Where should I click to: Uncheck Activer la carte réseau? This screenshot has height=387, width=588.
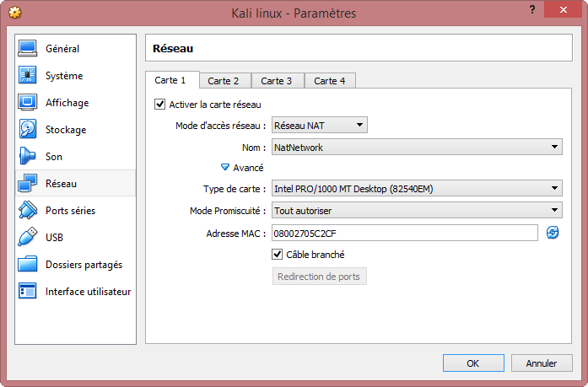coord(159,105)
